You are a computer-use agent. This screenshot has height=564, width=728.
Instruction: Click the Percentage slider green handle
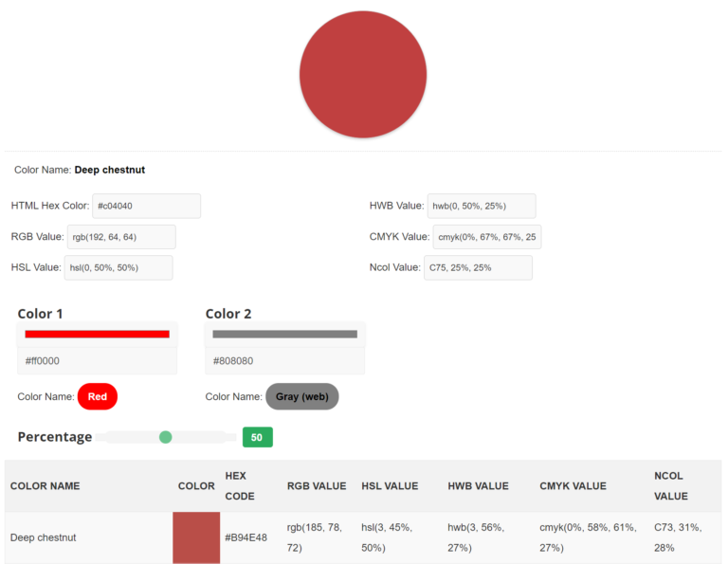click(166, 437)
